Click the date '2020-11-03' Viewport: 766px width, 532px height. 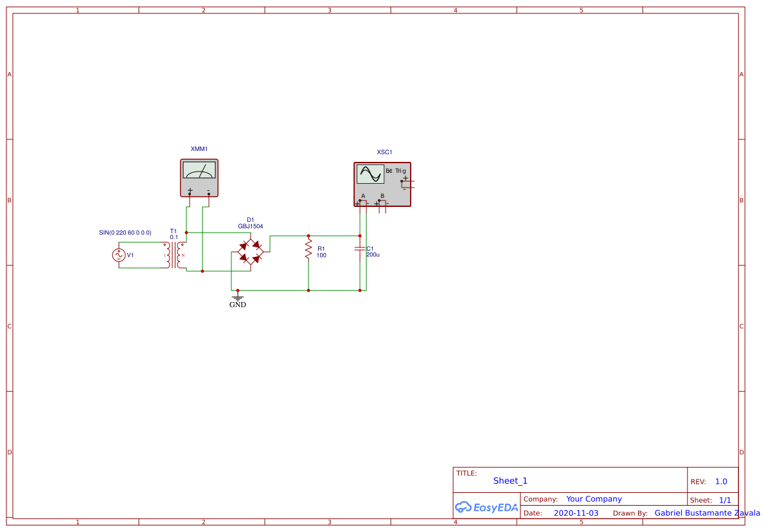(x=576, y=513)
